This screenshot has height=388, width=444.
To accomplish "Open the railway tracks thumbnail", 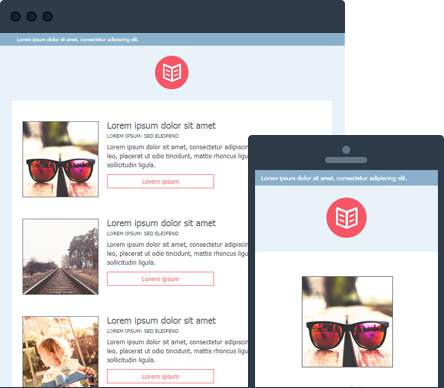I will click(x=60, y=257).
